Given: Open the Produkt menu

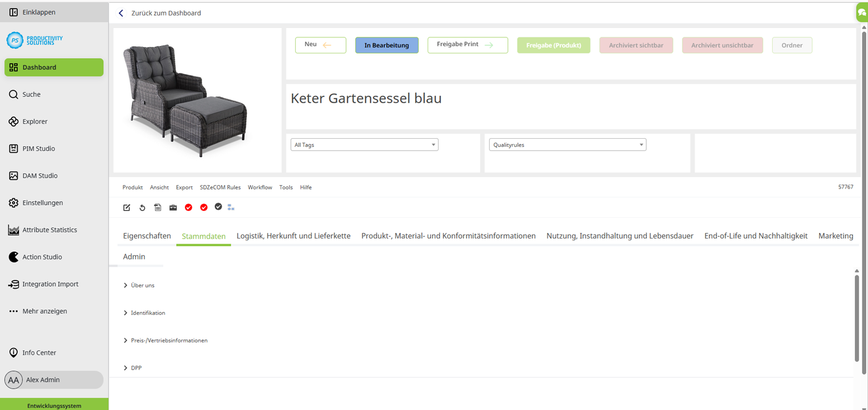Looking at the screenshot, I should click(133, 187).
